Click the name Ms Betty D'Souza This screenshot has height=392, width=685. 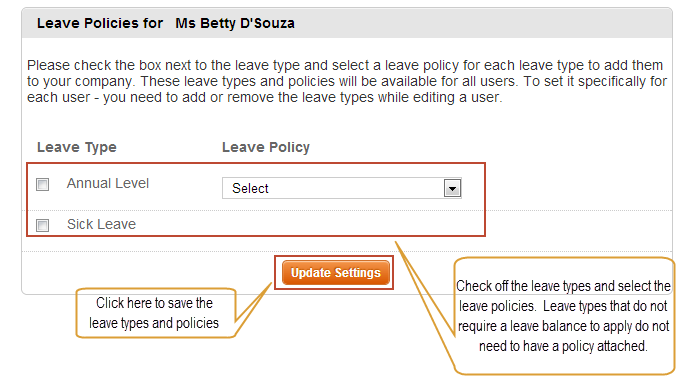pyautogui.click(x=235, y=23)
